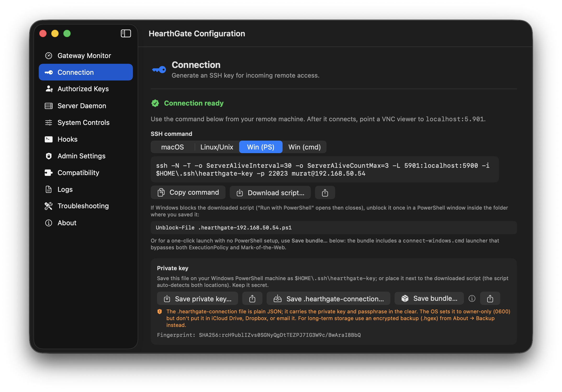562x392 pixels.
Task: Share private key via share icon
Action: (252, 298)
